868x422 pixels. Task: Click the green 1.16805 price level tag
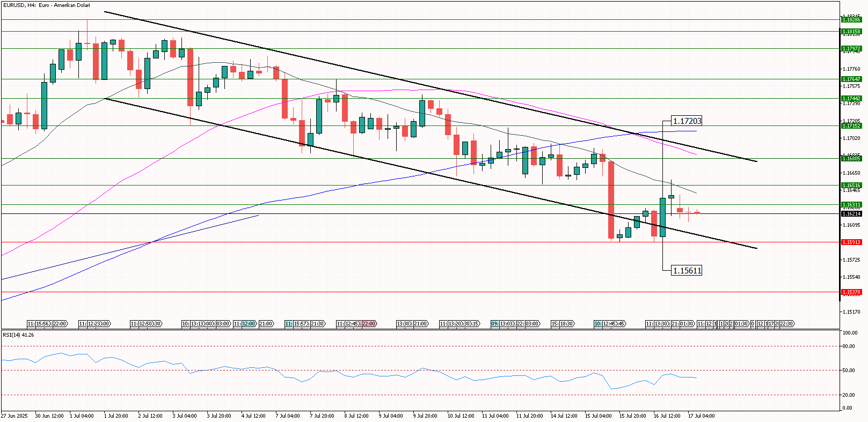coord(851,159)
